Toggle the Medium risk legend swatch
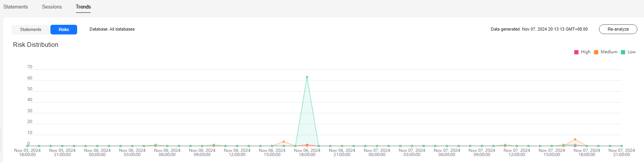Image resolution: width=644 pixels, height=163 pixels. pyautogui.click(x=596, y=52)
